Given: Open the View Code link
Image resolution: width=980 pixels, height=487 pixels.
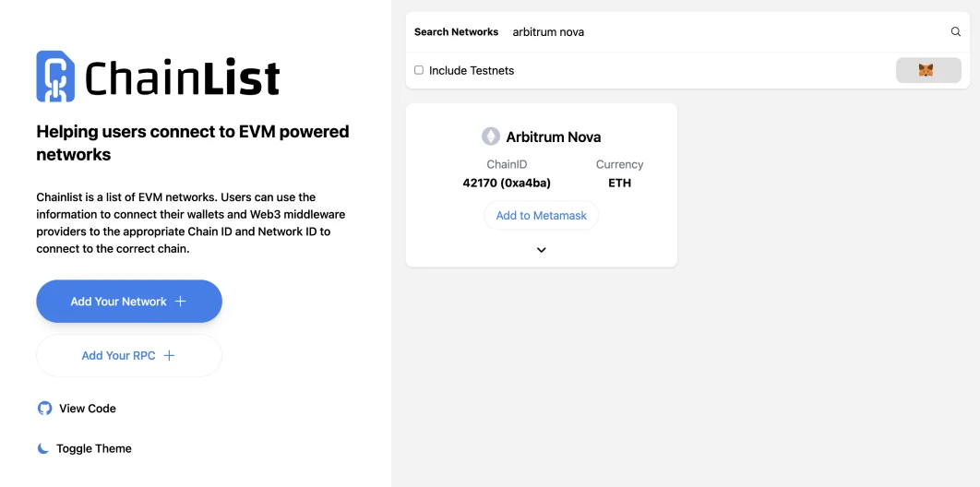Looking at the screenshot, I should (88, 409).
